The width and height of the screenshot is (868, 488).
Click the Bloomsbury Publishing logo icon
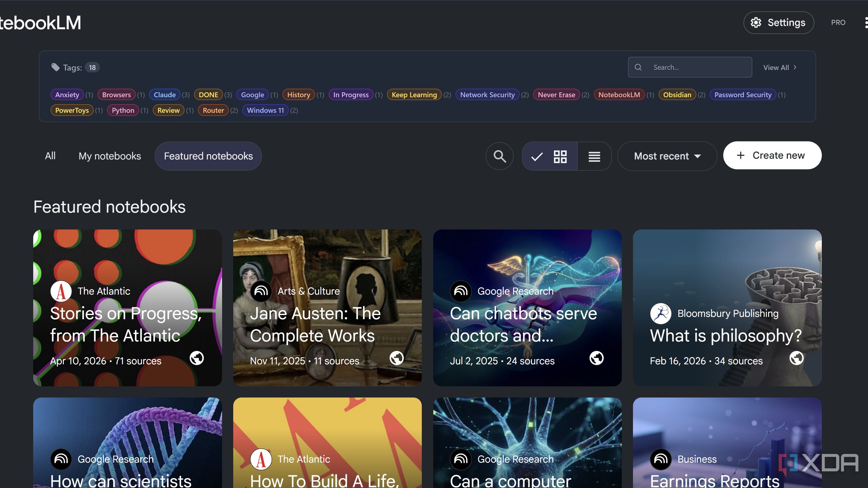pyautogui.click(x=660, y=313)
